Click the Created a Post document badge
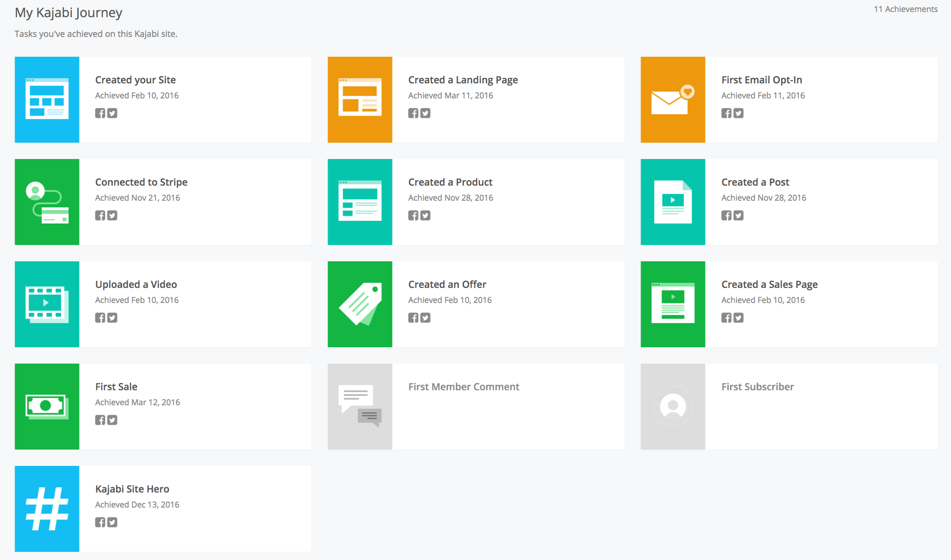This screenshot has width=951, height=560. click(673, 202)
